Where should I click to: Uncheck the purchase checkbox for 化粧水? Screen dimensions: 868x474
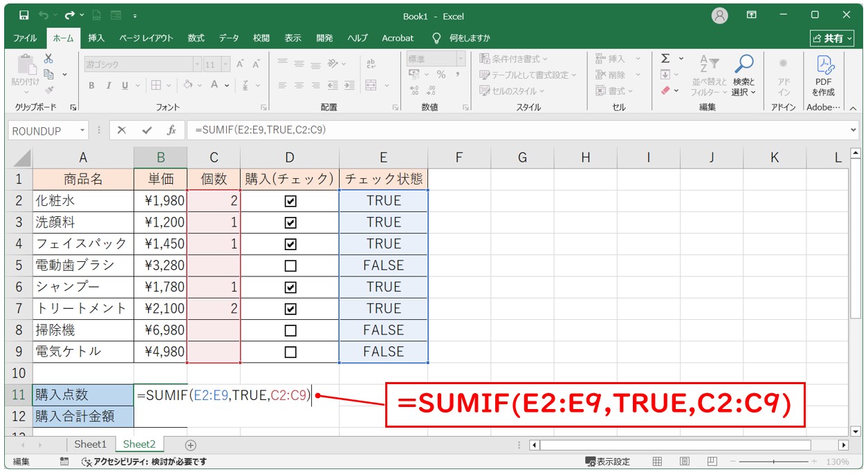click(290, 201)
